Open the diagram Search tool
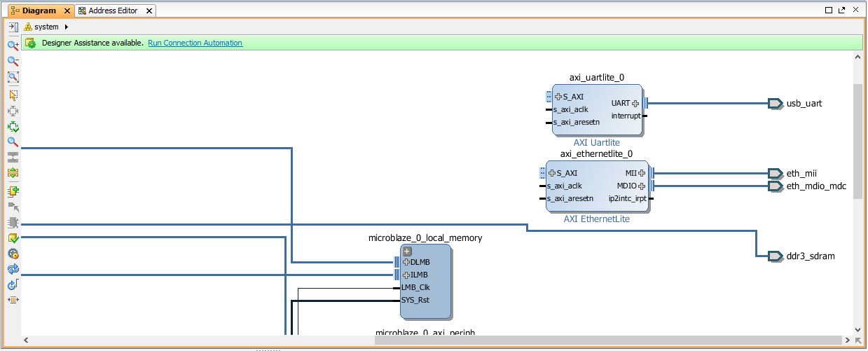This screenshot has width=868, height=351. coord(13,142)
